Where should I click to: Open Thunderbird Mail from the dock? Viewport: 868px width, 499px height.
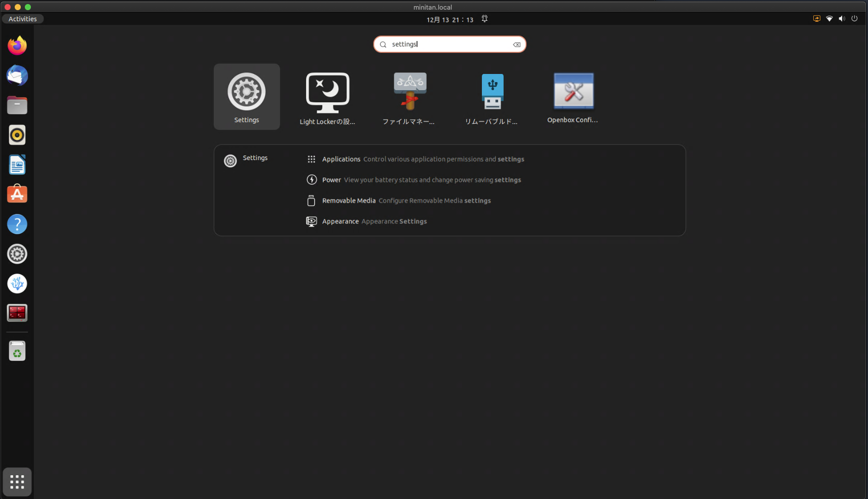[x=17, y=75]
